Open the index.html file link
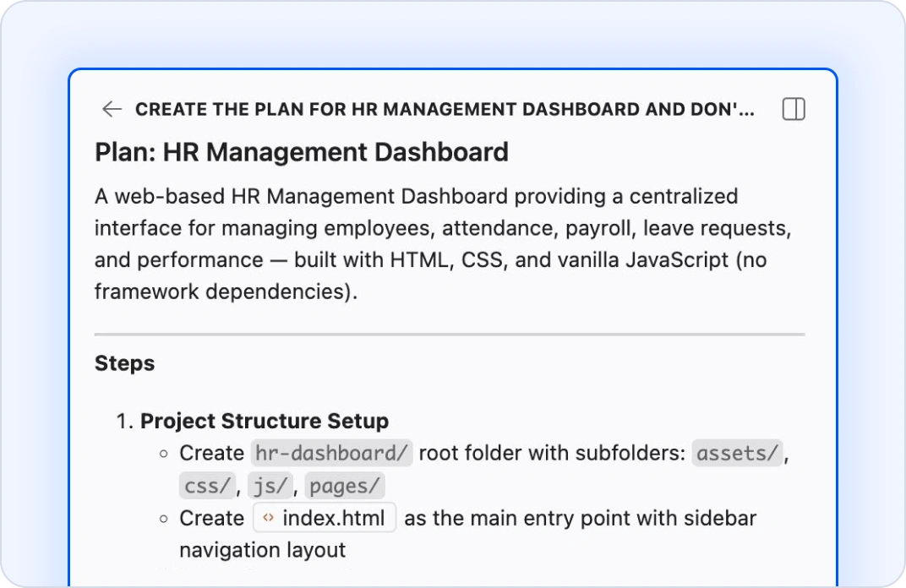Image resolution: width=906 pixels, height=588 pixels. coord(333,518)
